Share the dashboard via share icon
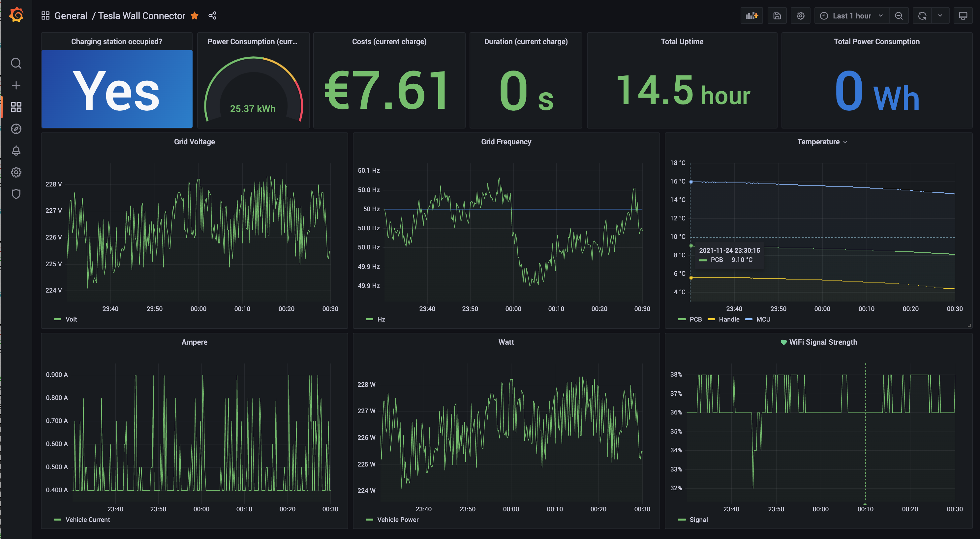The image size is (980, 539). pyautogui.click(x=212, y=15)
